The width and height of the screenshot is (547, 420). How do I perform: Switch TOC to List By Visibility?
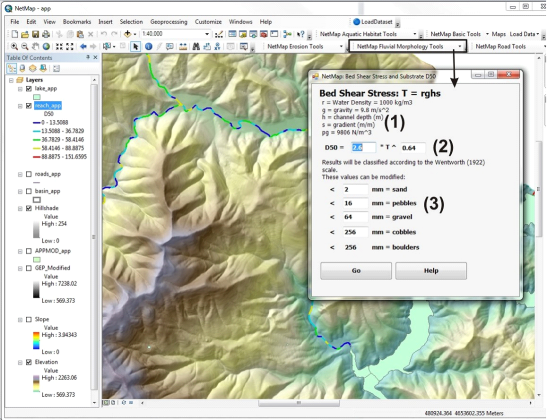[32, 68]
